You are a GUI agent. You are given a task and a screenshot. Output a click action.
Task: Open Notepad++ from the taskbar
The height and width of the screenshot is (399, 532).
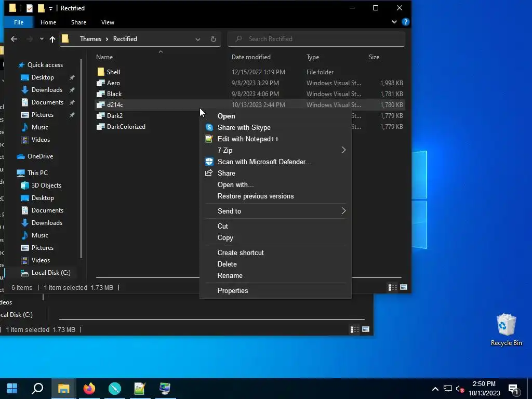click(x=140, y=389)
